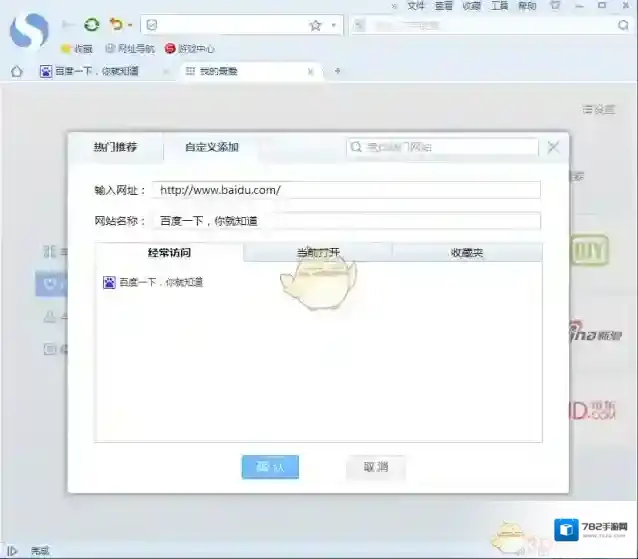The width and height of the screenshot is (638, 559).
Task: Open the 工具 menu
Action: coord(499,6)
